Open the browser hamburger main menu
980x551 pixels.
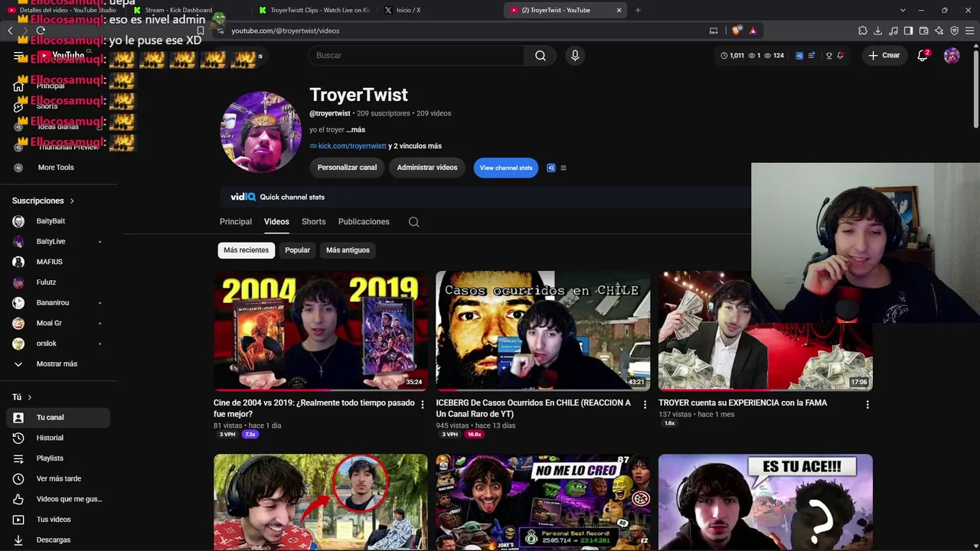tap(970, 31)
